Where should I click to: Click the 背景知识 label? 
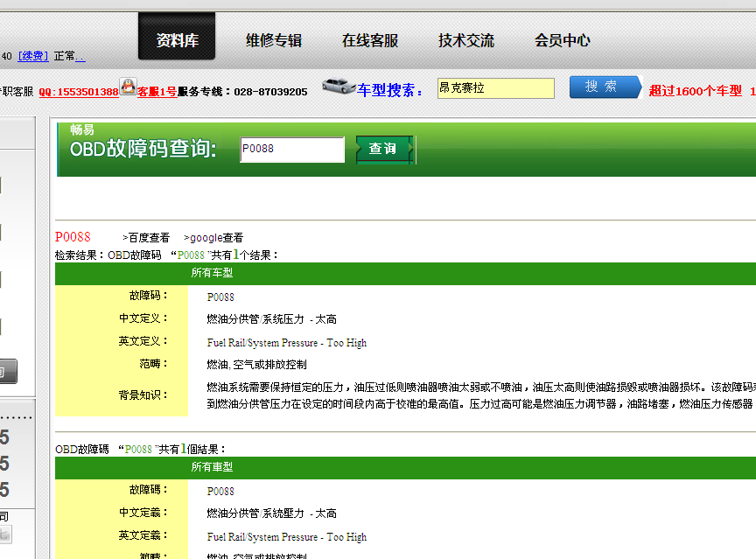(143, 395)
